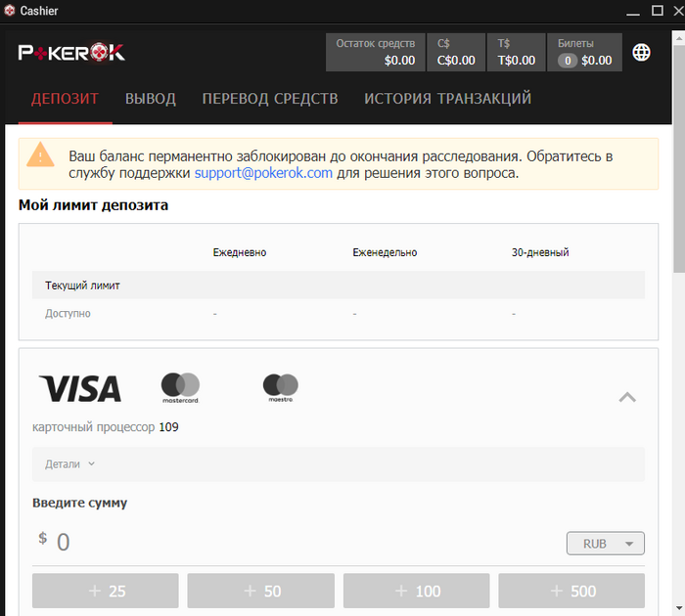This screenshot has width=685, height=616.
Task: Click the Мой лимит депозита heading
Action: coord(93,205)
